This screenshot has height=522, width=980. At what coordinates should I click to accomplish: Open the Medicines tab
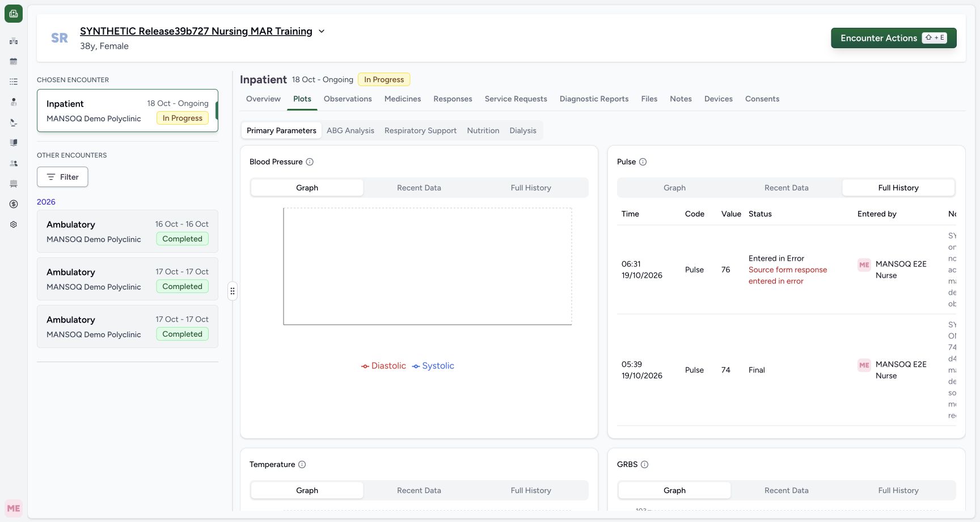(403, 99)
